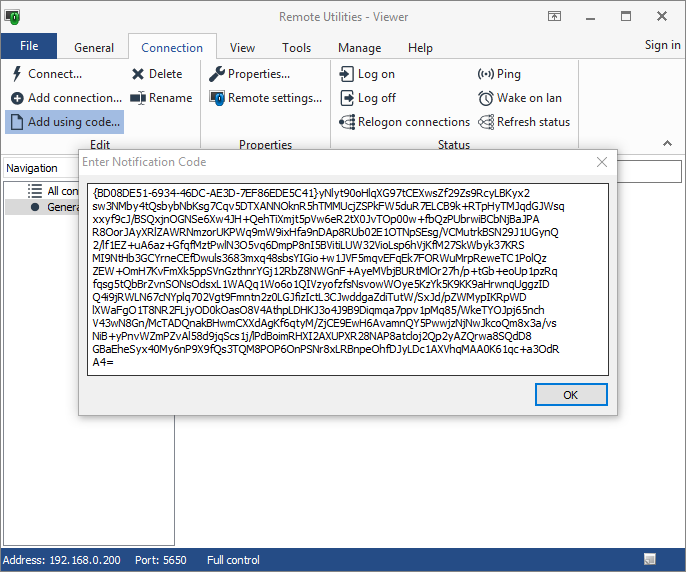686x572 pixels.
Task: Click Add connection... plus icon
Action: pos(18,98)
